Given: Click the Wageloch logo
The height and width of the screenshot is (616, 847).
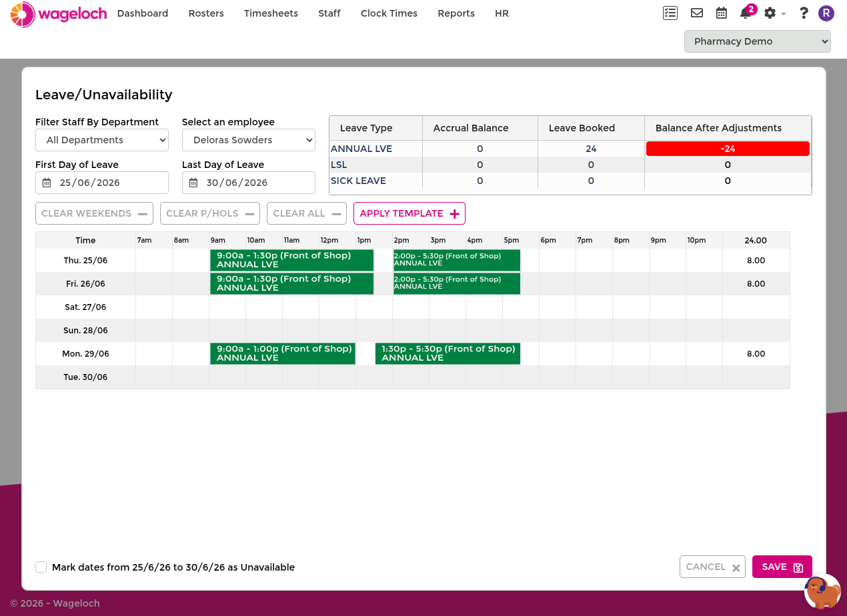Looking at the screenshot, I should coord(59,14).
